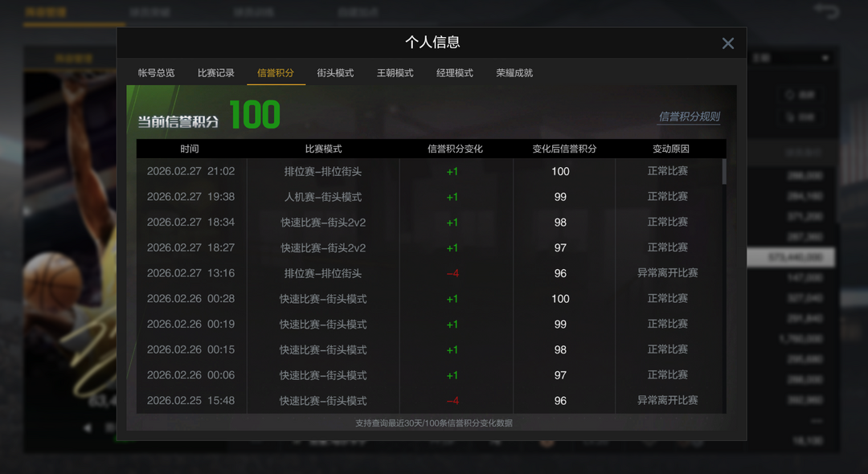
Task: Click the −4 change in the 13:16 row
Action: pos(452,273)
